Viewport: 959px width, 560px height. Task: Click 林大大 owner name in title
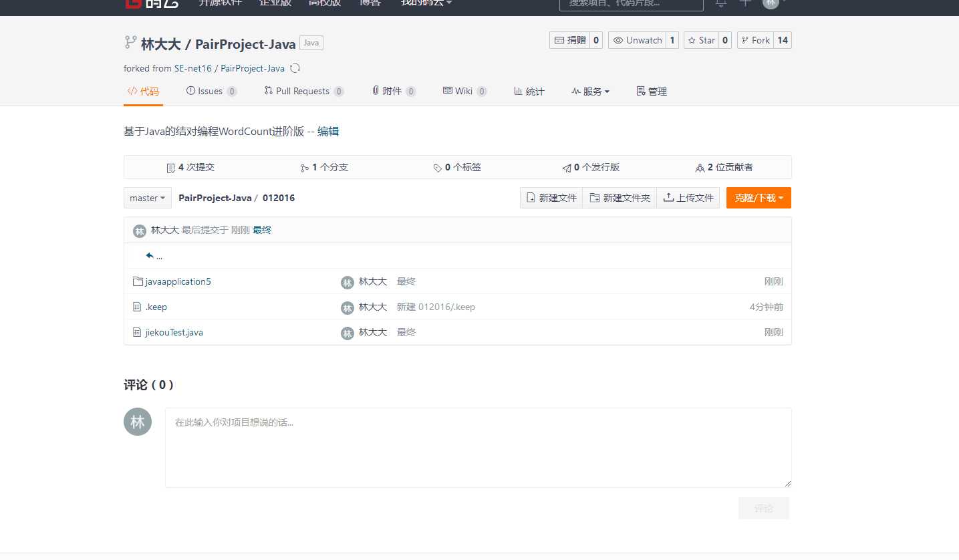(x=160, y=44)
